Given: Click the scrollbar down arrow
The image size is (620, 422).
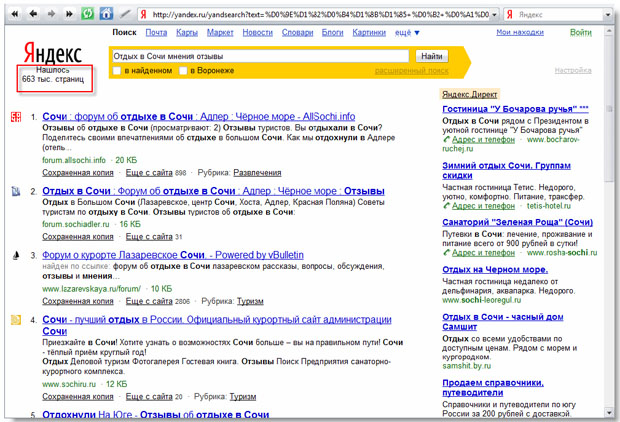Looking at the screenshot, I should pyautogui.click(x=609, y=413).
